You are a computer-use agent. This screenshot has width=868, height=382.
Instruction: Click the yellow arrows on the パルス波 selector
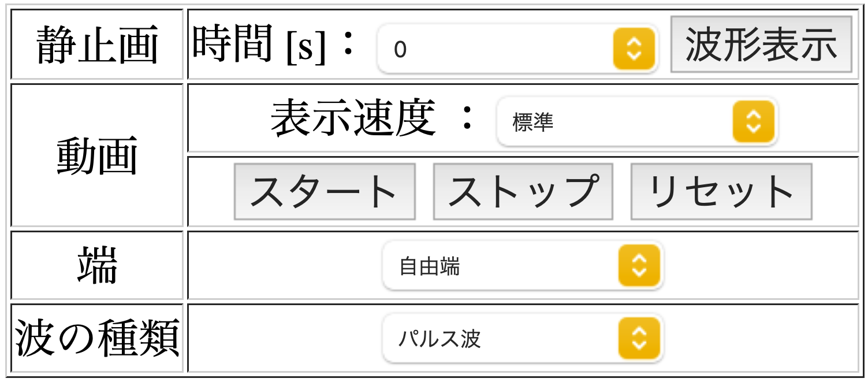[x=639, y=339]
